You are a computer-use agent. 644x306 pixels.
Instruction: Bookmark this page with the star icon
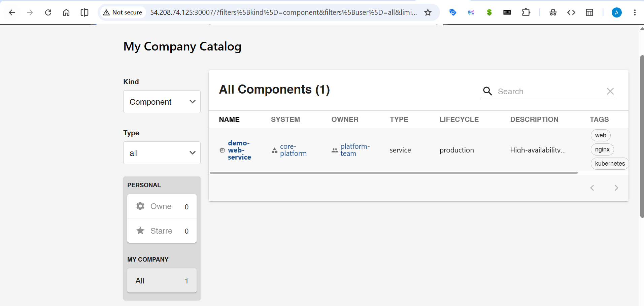pyautogui.click(x=428, y=12)
